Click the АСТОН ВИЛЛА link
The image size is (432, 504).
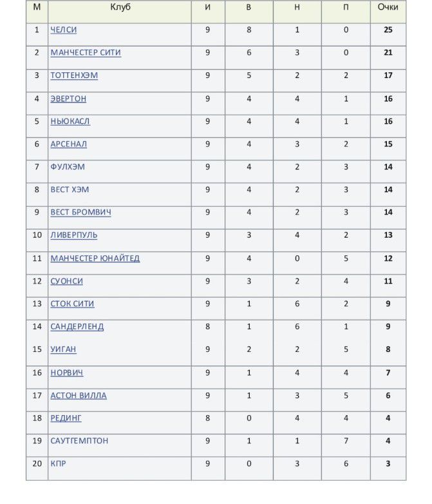coord(79,396)
